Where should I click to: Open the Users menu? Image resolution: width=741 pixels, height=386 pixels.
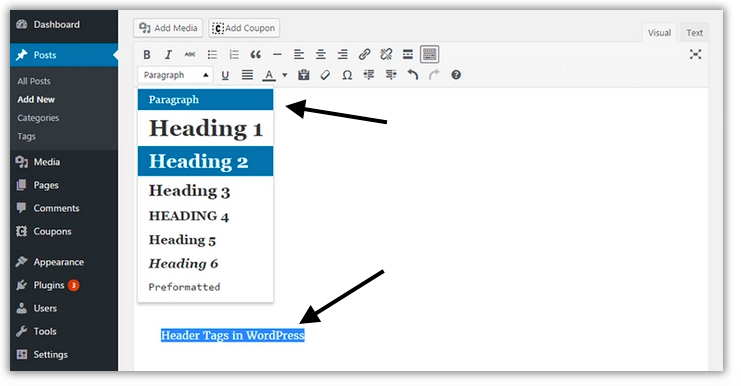(64, 309)
